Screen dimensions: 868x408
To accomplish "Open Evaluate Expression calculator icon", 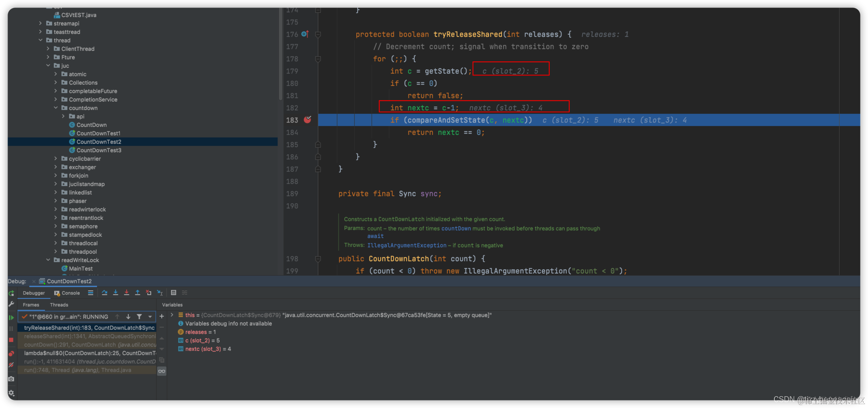I will (x=174, y=293).
